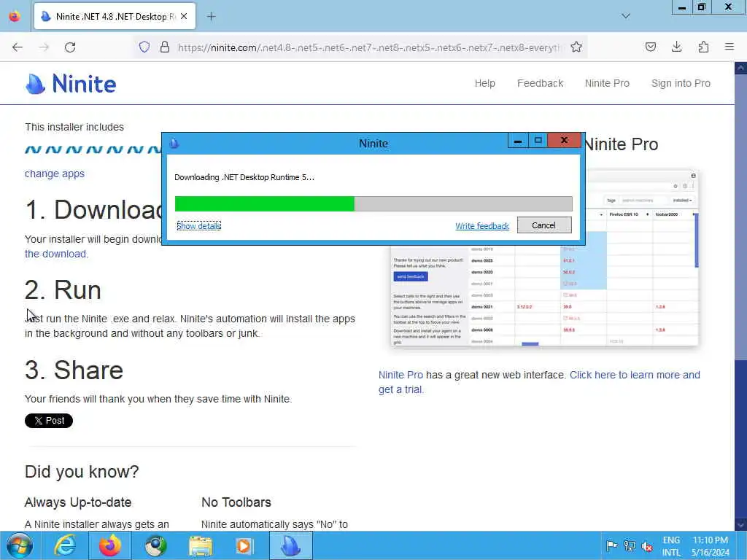747x560 pixels.
Task: Expand the list all tabs chevron
Action: pos(626,16)
